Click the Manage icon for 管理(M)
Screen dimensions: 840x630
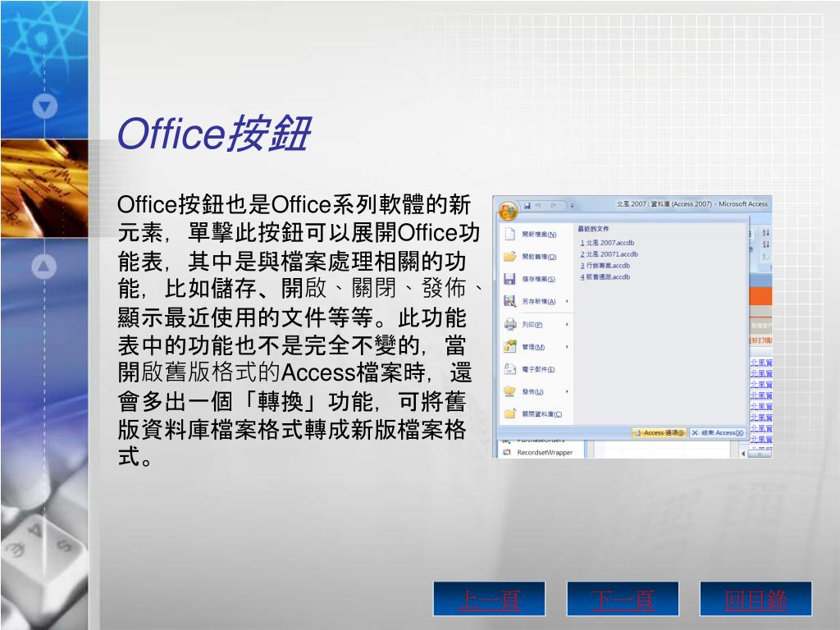click(x=510, y=347)
